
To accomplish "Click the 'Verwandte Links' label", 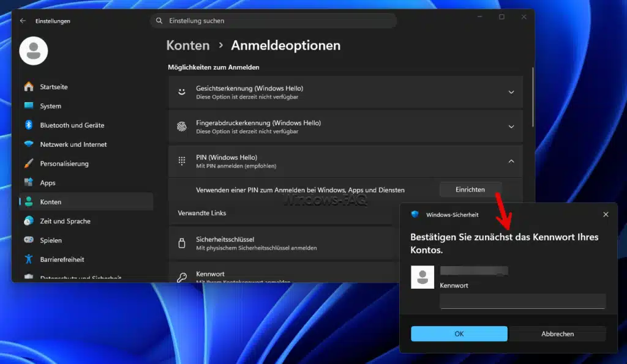I will pyautogui.click(x=202, y=213).
